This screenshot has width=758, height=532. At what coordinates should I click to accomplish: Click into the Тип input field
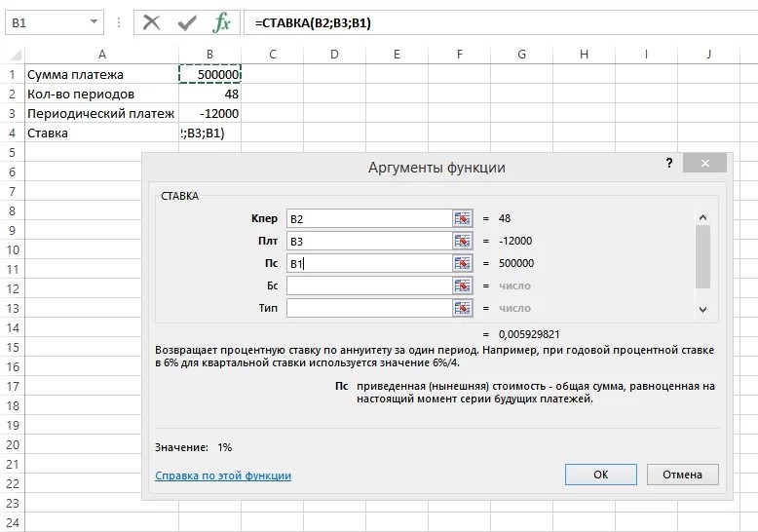tap(368, 308)
